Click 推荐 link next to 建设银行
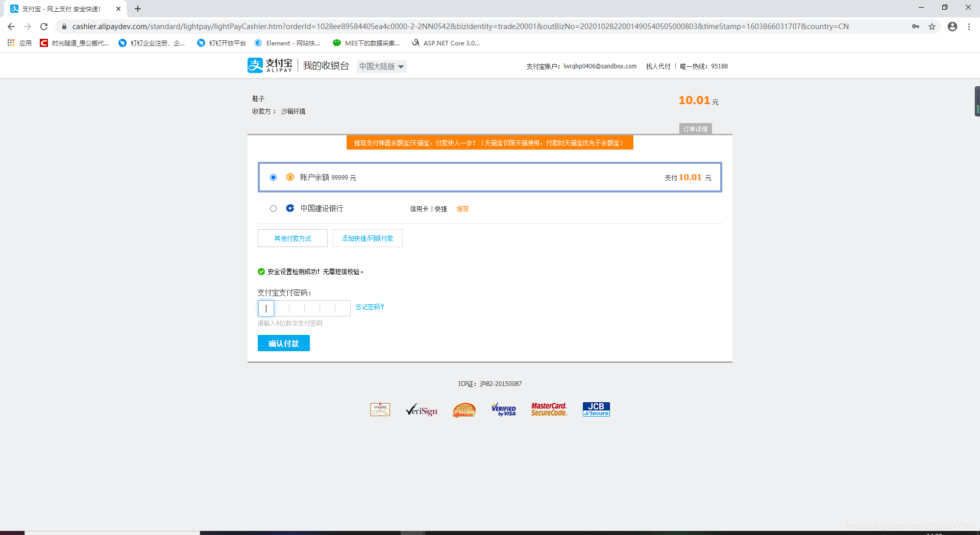Image resolution: width=980 pixels, height=535 pixels. tap(462, 209)
